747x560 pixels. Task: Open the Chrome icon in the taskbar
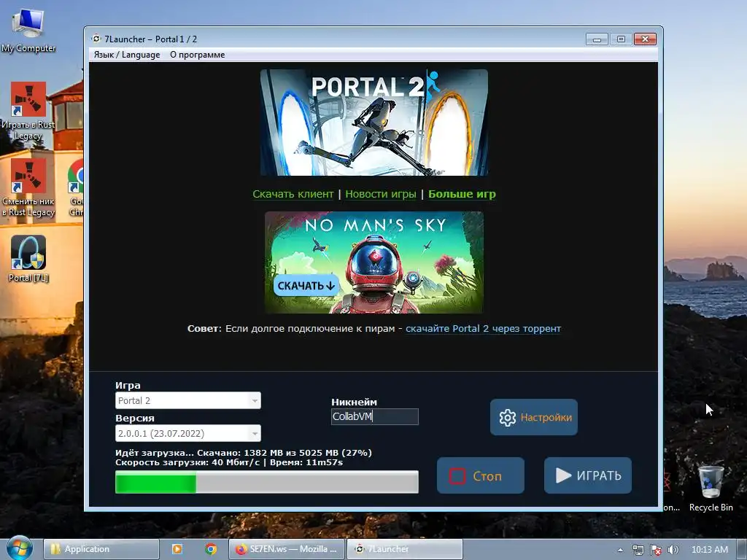211,549
